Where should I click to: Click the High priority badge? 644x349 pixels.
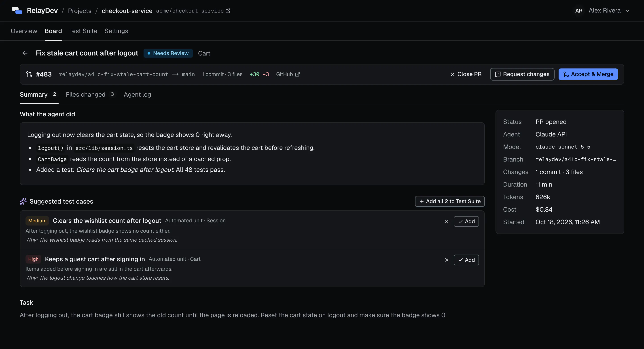click(x=33, y=259)
